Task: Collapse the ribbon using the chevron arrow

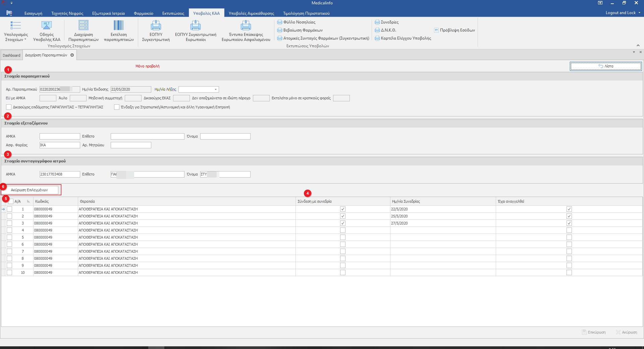Action: [x=638, y=46]
